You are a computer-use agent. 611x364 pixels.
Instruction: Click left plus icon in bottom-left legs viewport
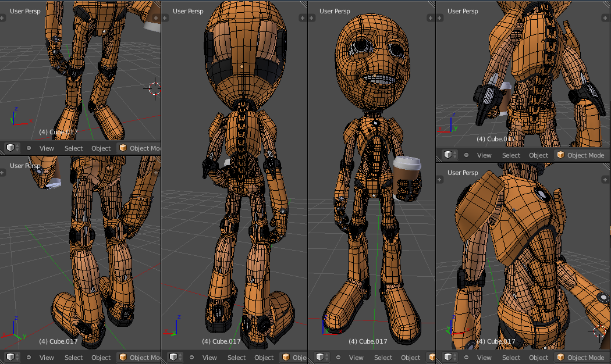tap(2, 173)
